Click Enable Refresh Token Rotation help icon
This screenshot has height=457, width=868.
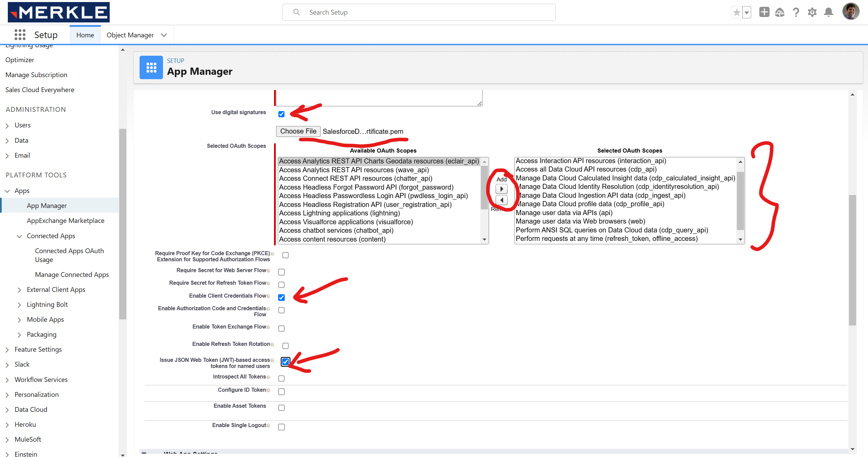point(272,344)
